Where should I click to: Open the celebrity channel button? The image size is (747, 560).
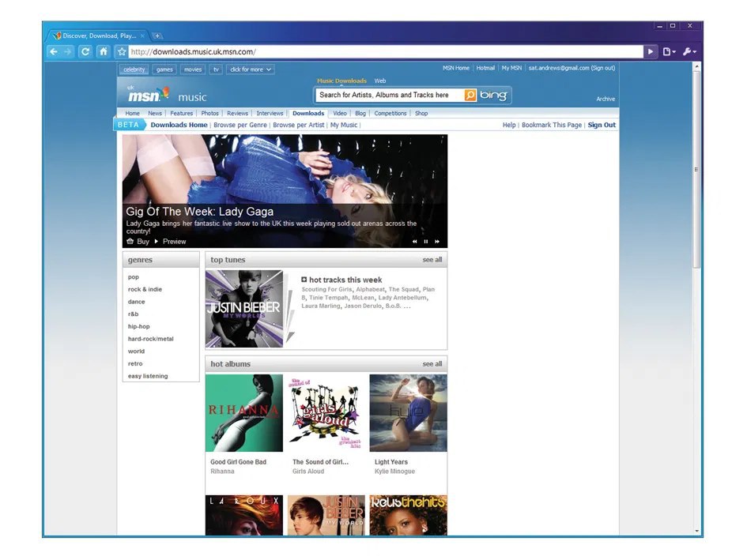point(134,70)
